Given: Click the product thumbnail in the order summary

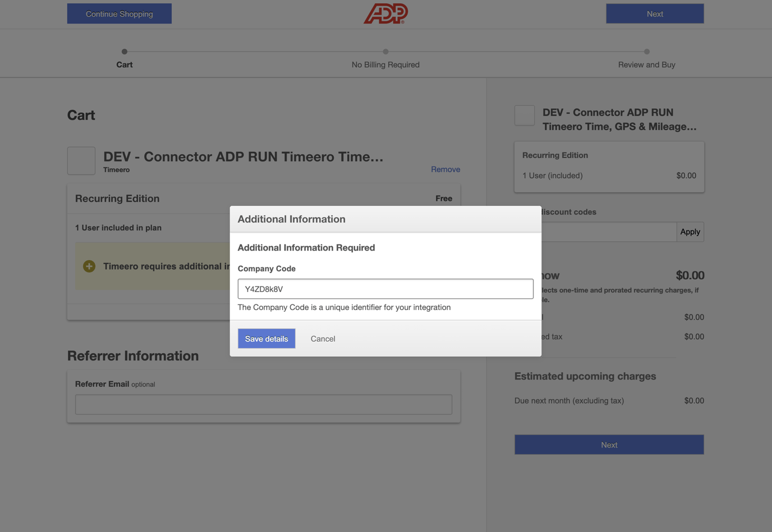Looking at the screenshot, I should click(524, 115).
